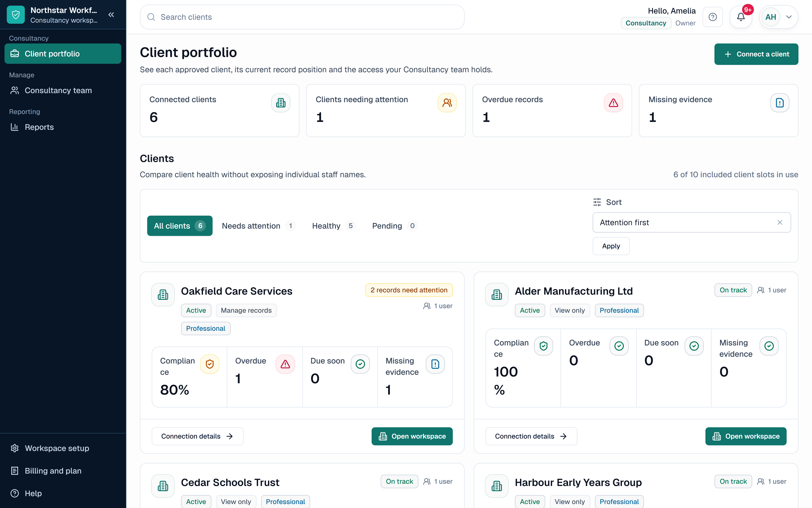Select the All clients tab
The image size is (812, 508).
[180, 226]
